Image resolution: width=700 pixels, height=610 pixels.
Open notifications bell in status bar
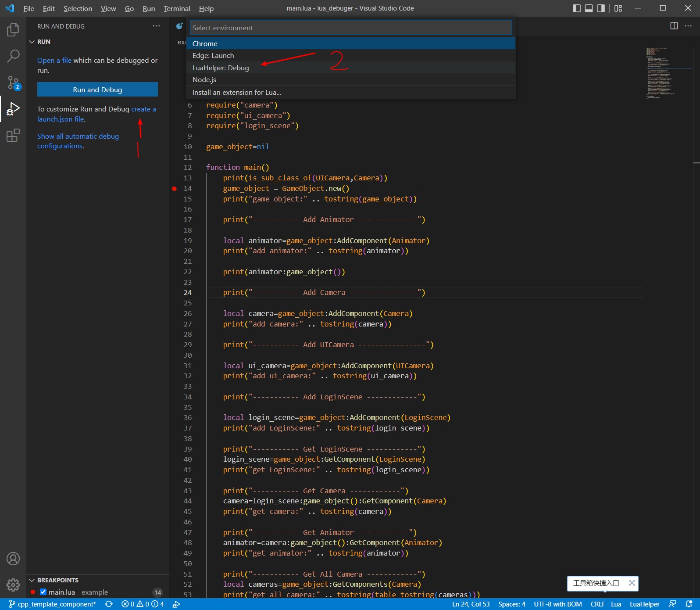[x=689, y=604]
